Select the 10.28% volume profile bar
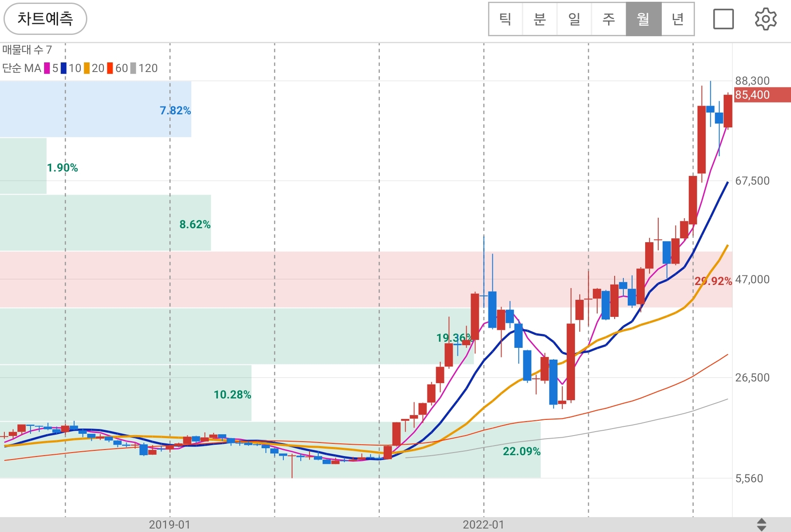This screenshot has height=532, width=791. coord(126,393)
